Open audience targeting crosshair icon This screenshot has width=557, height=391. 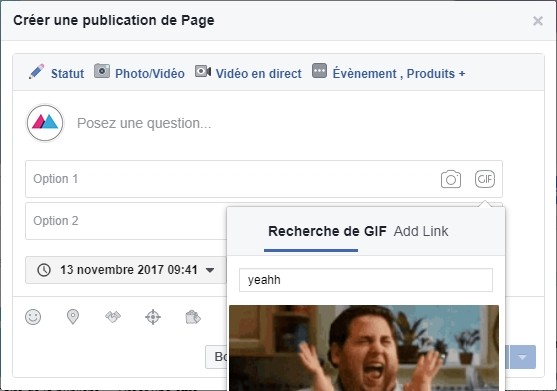pos(153,317)
